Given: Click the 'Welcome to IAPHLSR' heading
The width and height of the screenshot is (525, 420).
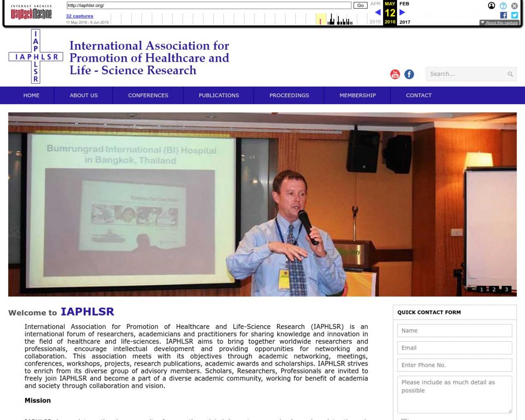Looking at the screenshot, I should coord(61,312).
